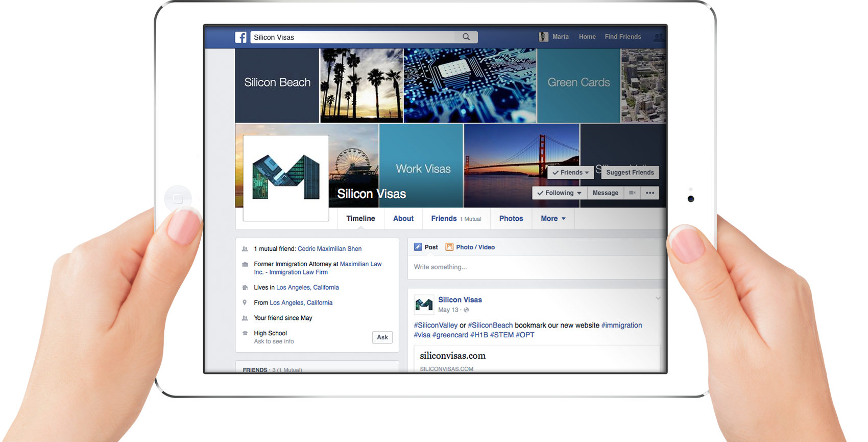Open the Maximilian Law Inc. link
Image resolution: width=868 pixels, height=442 pixels.
click(x=318, y=268)
